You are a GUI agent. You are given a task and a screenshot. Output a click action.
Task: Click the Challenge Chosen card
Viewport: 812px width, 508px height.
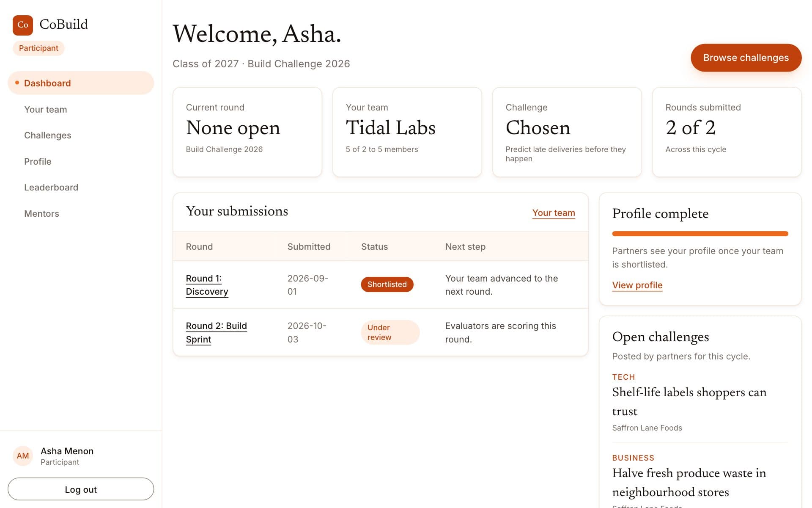point(567,132)
